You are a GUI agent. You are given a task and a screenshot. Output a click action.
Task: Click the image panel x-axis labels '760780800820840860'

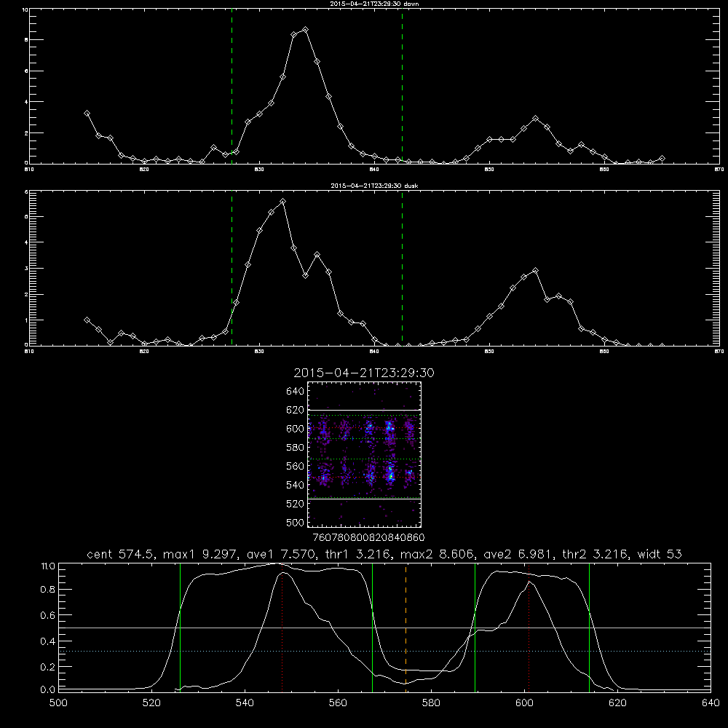(x=368, y=537)
